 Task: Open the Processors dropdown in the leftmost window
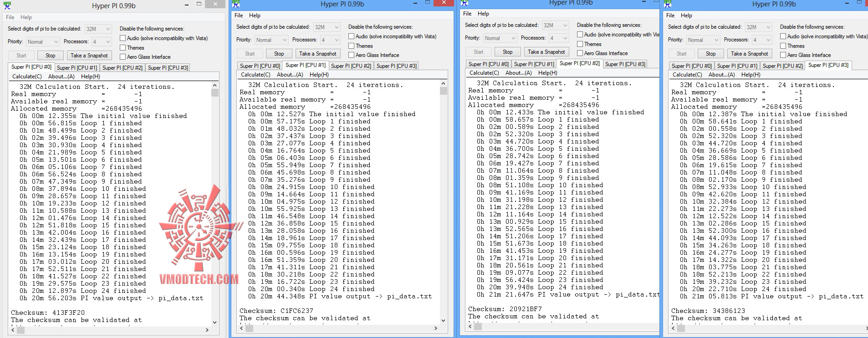click(101, 41)
